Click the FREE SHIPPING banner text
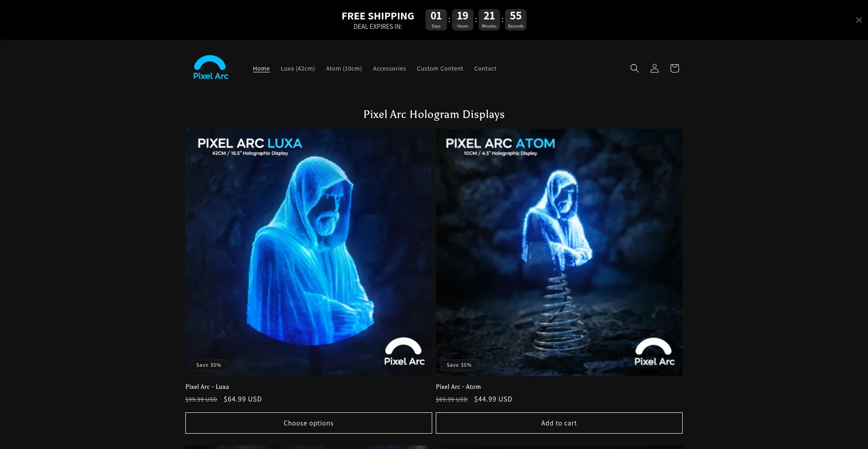 pyautogui.click(x=378, y=16)
